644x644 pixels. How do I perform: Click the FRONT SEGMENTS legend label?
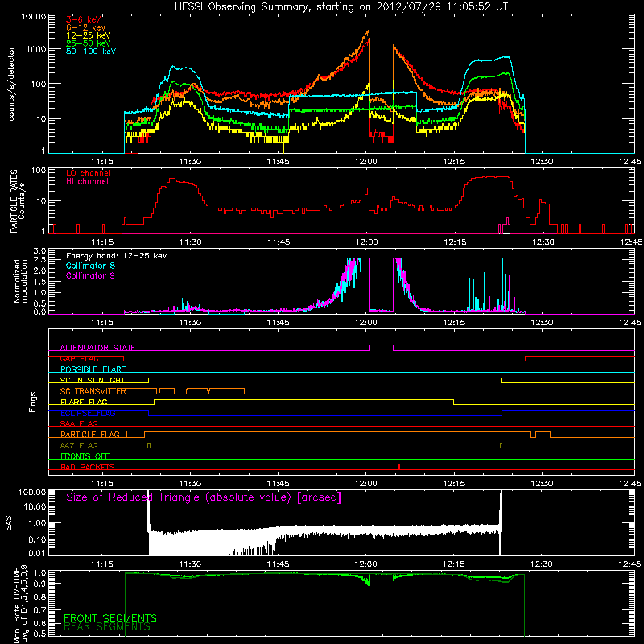pos(110,618)
